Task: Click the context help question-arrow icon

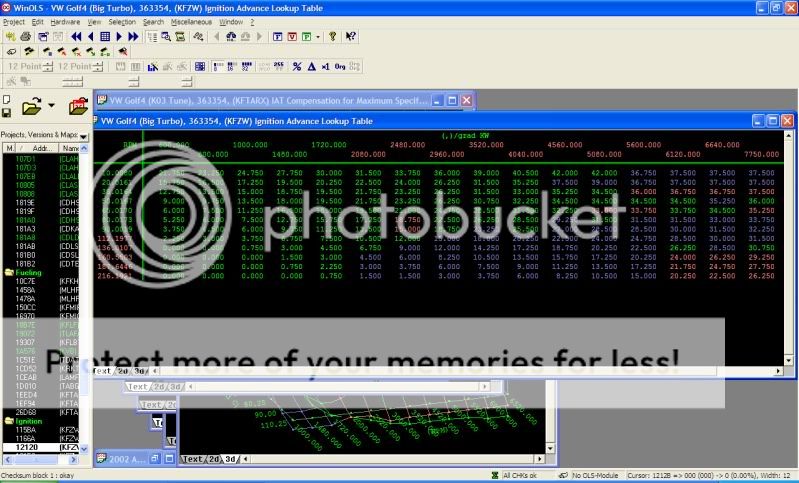Action: click(x=351, y=36)
